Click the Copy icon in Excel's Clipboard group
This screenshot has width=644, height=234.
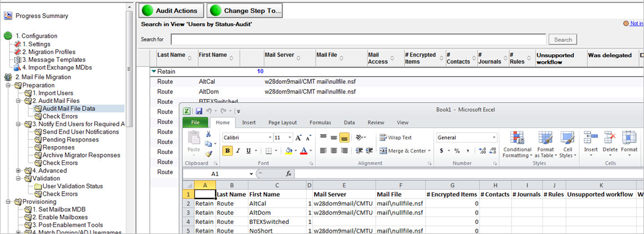(x=208, y=144)
